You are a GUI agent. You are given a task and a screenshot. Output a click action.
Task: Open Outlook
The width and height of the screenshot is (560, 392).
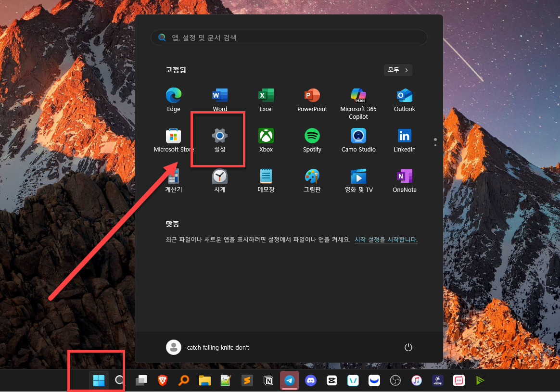[x=404, y=100]
